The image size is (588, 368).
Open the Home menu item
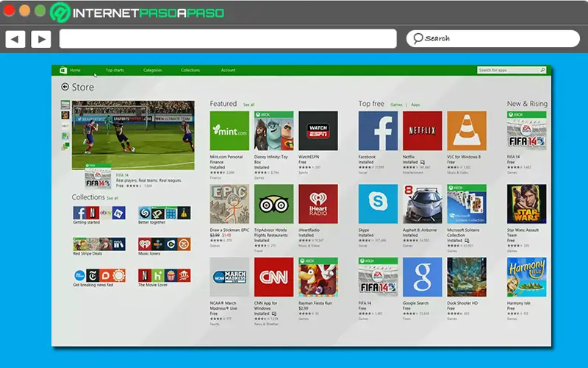point(75,70)
